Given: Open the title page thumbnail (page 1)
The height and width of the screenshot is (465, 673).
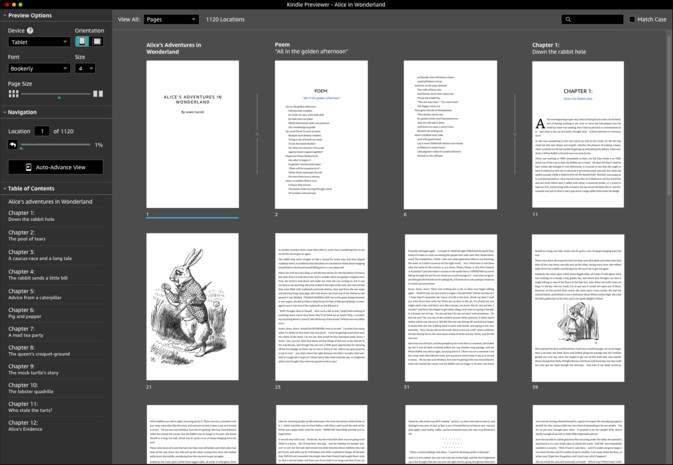Looking at the screenshot, I should (x=192, y=134).
